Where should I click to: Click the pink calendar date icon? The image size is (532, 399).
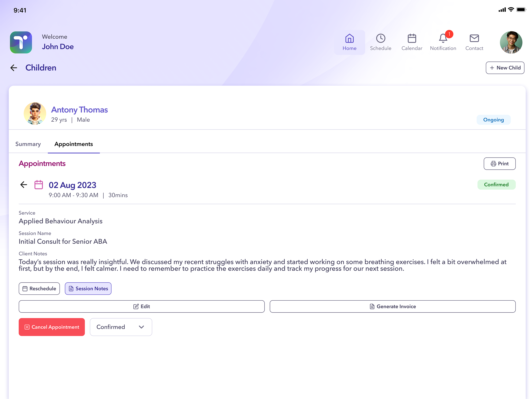[x=38, y=185]
